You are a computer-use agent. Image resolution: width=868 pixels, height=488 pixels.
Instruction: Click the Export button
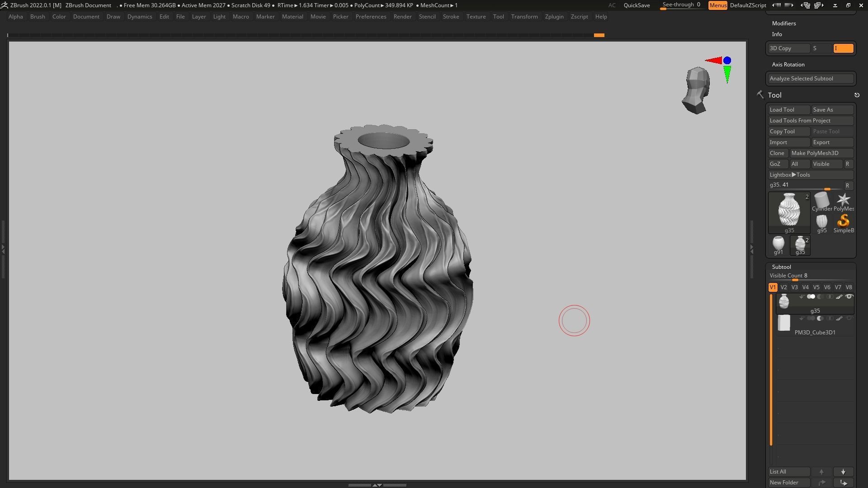point(832,142)
